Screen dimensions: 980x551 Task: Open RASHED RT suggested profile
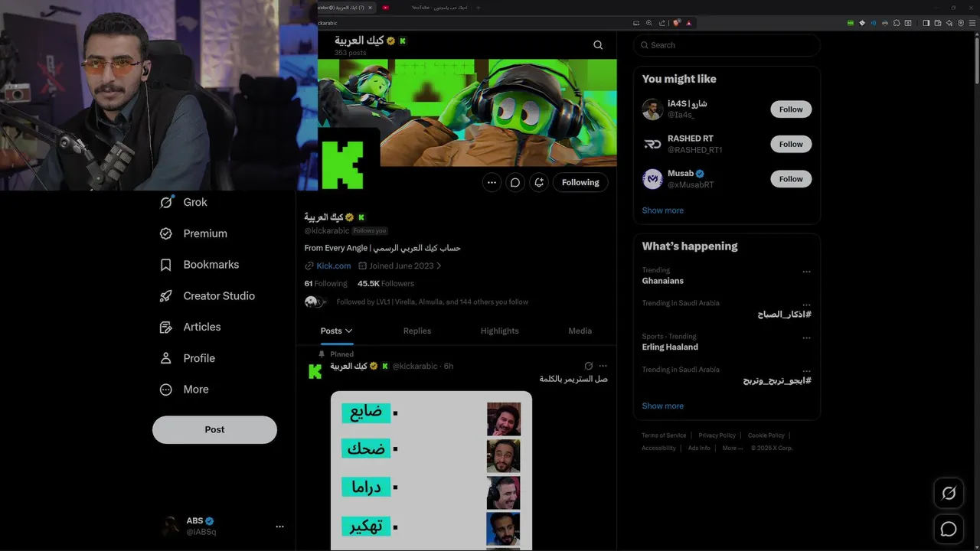tap(690, 139)
